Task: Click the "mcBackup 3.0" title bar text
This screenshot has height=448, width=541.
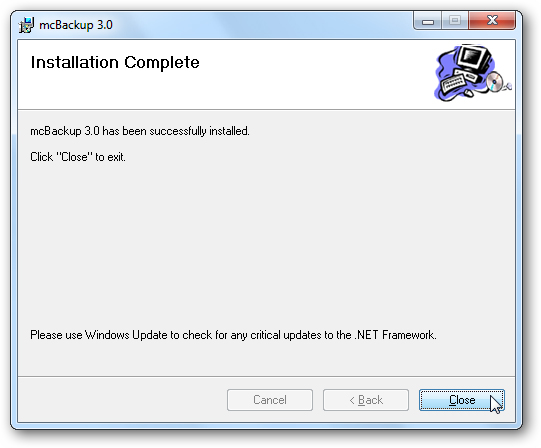Action: tap(76, 25)
